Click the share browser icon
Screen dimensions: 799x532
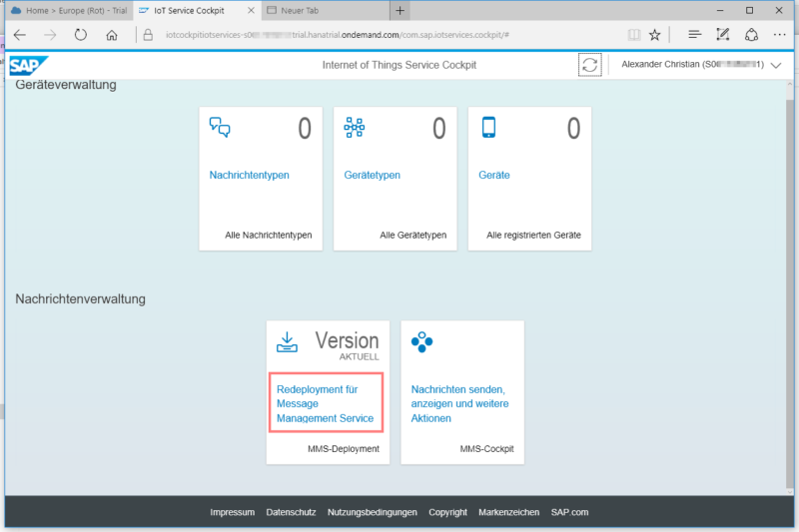(752, 35)
